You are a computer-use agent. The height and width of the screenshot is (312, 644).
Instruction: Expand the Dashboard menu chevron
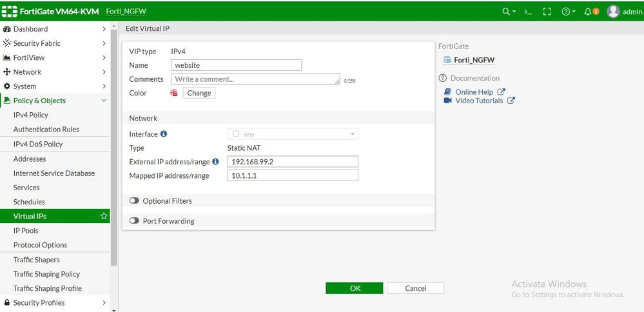click(104, 29)
